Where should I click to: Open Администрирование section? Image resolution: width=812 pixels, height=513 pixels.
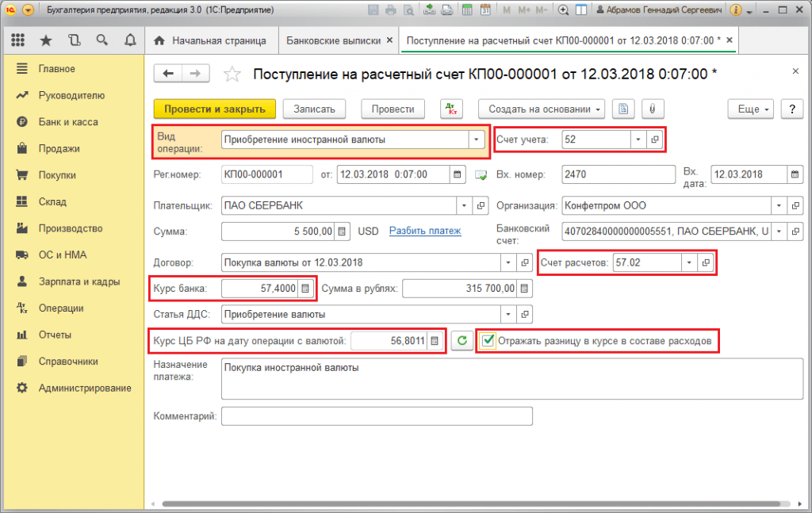pyautogui.click(x=84, y=389)
